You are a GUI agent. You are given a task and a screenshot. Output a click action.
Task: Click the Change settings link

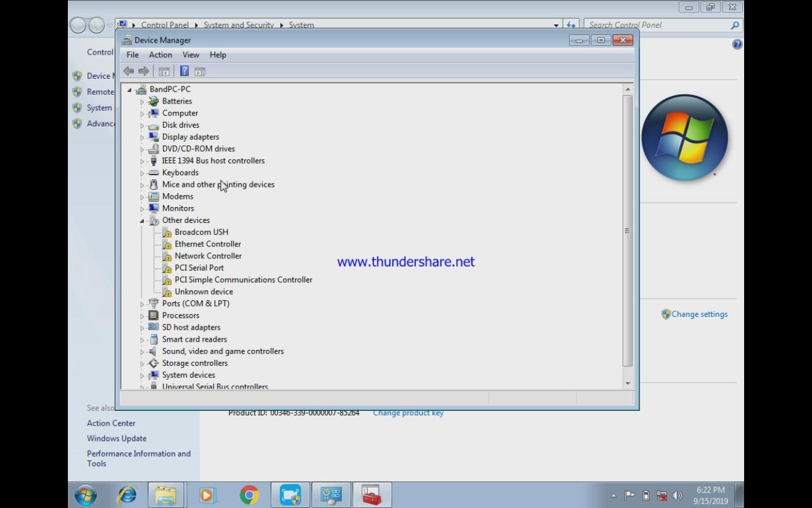tap(698, 314)
